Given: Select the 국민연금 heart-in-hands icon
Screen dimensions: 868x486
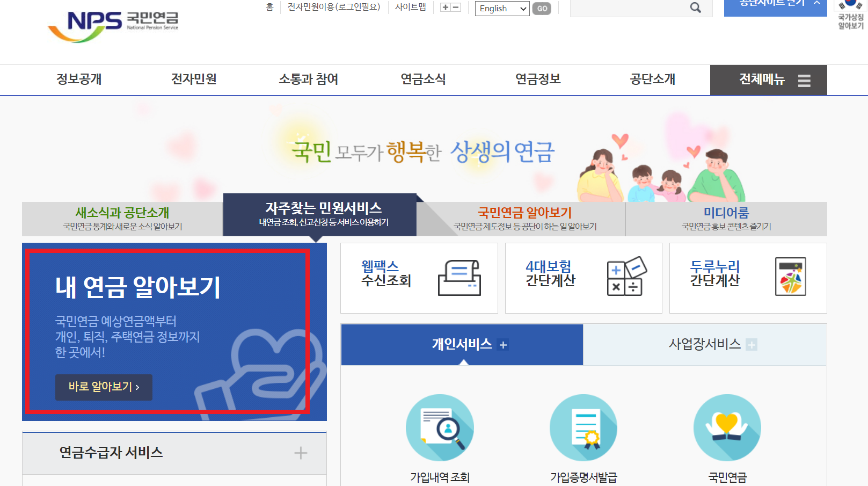Looking at the screenshot, I should point(727,427).
